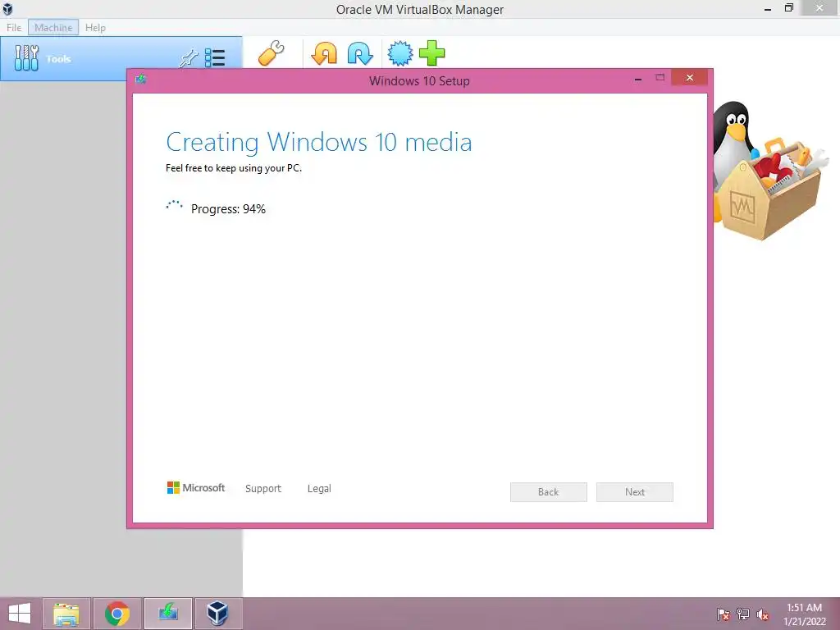Open the Tools list menu icon
Viewport: 840px width, 630px height.
point(215,58)
